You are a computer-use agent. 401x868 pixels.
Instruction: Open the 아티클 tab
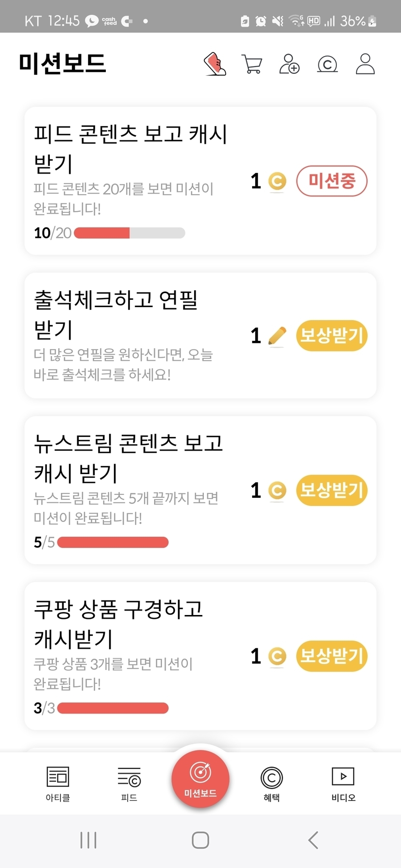coord(58,783)
